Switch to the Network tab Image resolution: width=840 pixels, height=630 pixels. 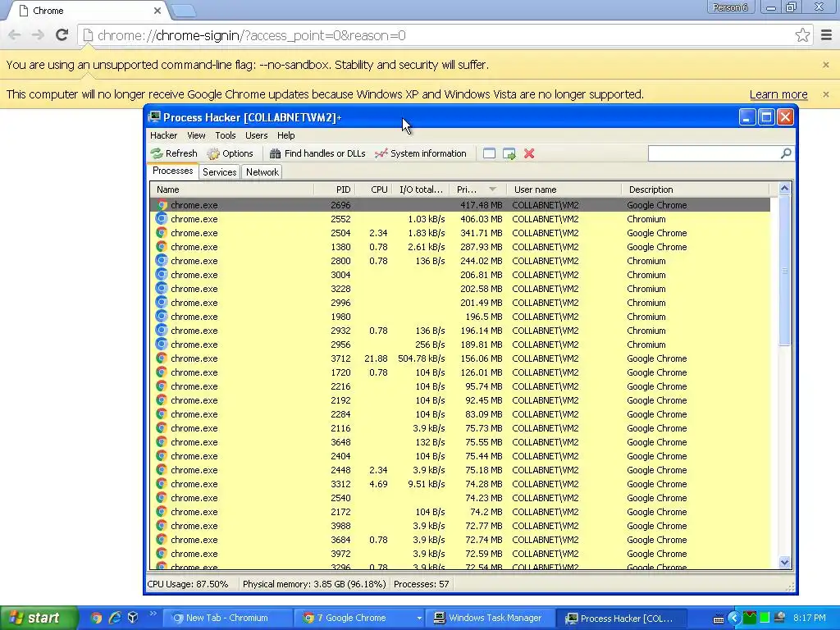pos(262,172)
